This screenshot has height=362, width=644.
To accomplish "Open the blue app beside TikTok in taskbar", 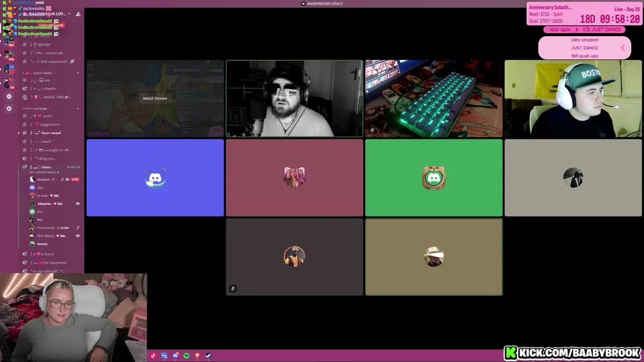I will coord(164,356).
